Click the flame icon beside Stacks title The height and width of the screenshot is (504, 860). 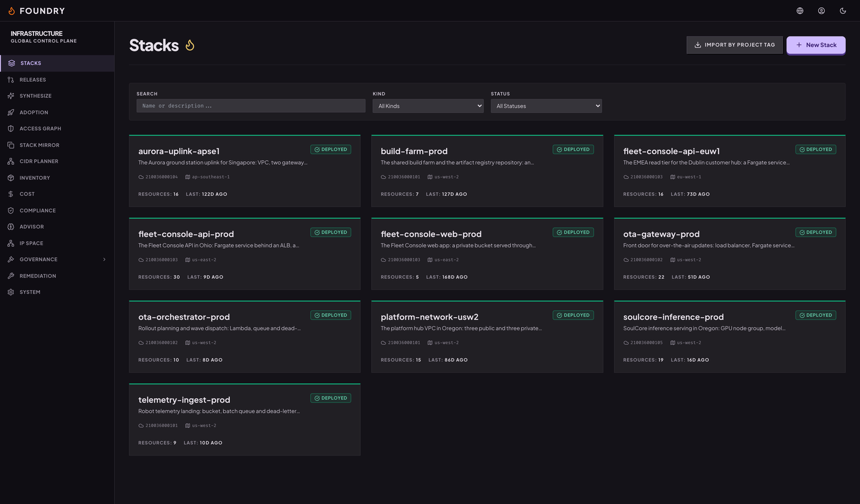pyautogui.click(x=190, y=45)
